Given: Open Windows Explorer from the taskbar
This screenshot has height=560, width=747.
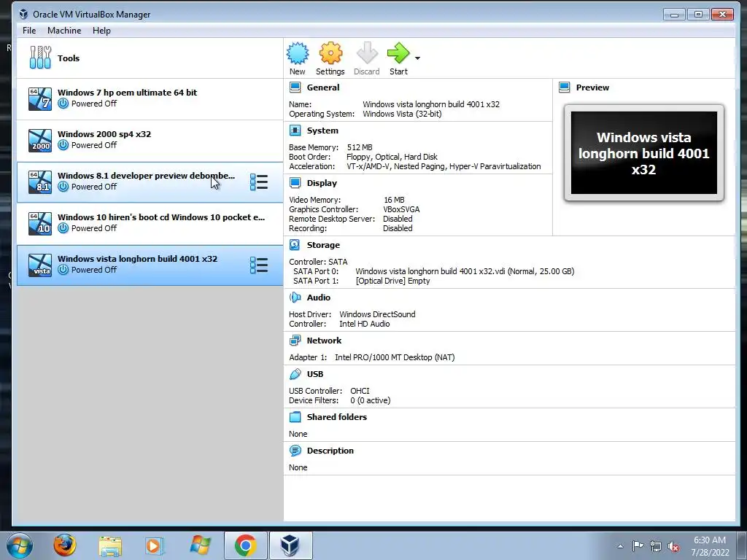Looking at the screenshot, I should pos(110,545).
